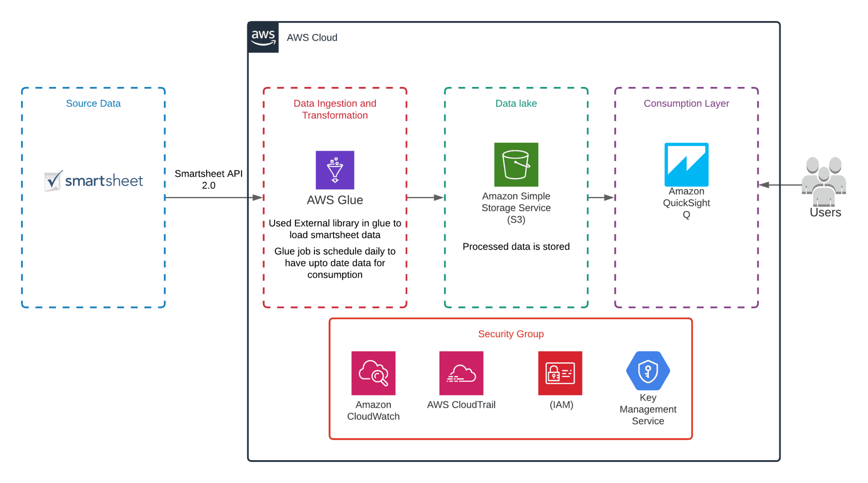Screen dimensions: 868x483
Task: Click the AWS CloudTrail icon
Action: tap(461, 373)
